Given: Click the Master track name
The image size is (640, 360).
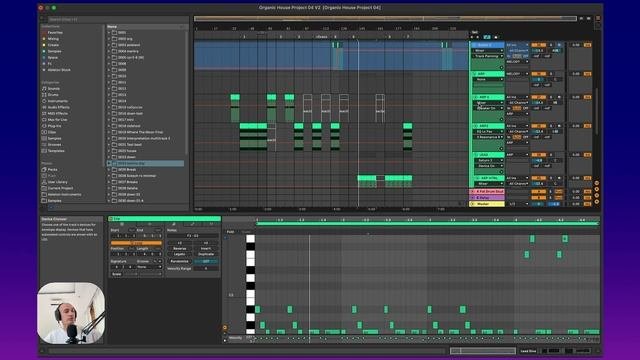Looking at the screenshot, I should click(x=483, y=204).
